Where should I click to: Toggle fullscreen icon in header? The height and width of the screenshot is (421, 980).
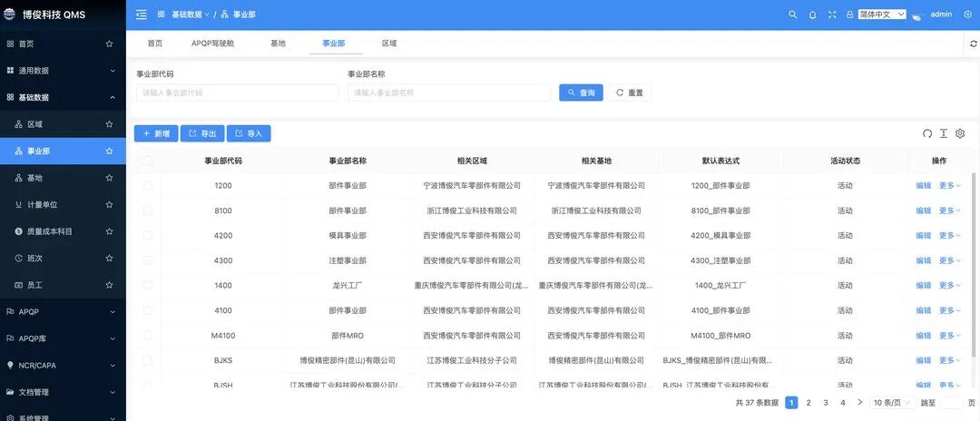(x=832, y=15)
